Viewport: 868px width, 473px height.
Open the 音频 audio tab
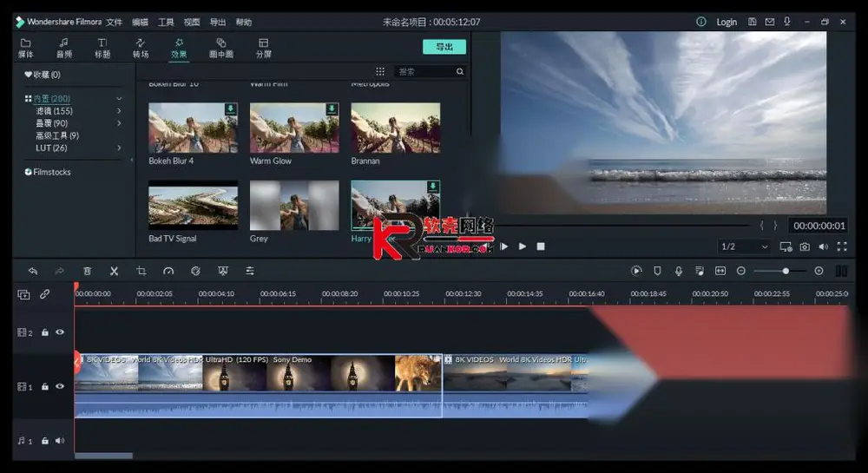(64, 48)
